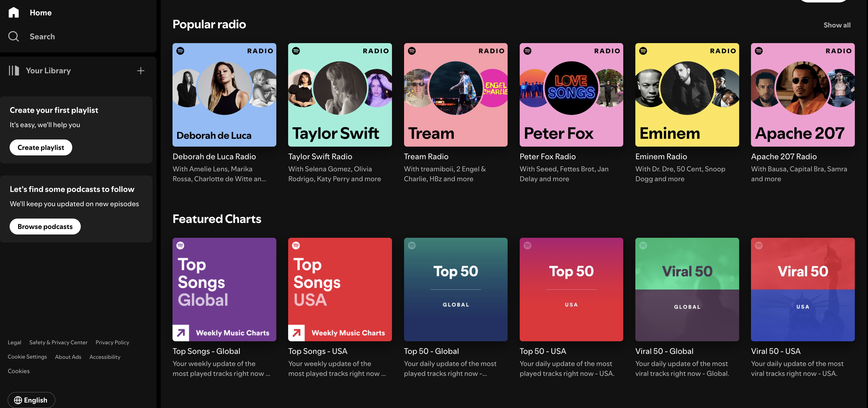Image resolution: width=868 pixels, height=408 pixels.
Task: Open the Legal link
Action: (15, 342)
